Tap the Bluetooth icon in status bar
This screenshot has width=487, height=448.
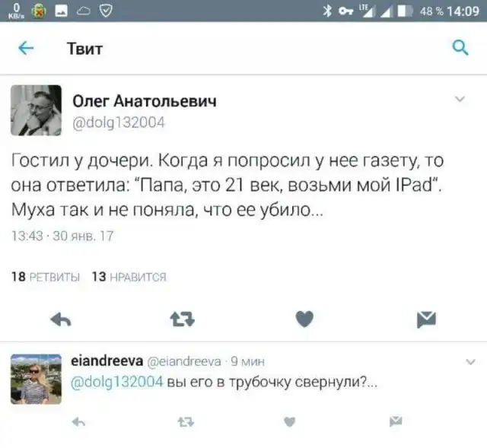(327, 11)
